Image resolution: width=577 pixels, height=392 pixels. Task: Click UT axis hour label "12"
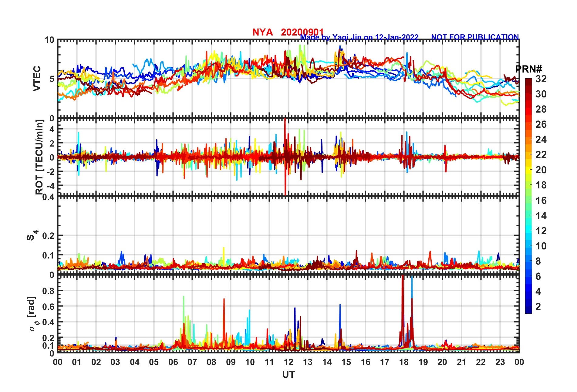point(288,362)
